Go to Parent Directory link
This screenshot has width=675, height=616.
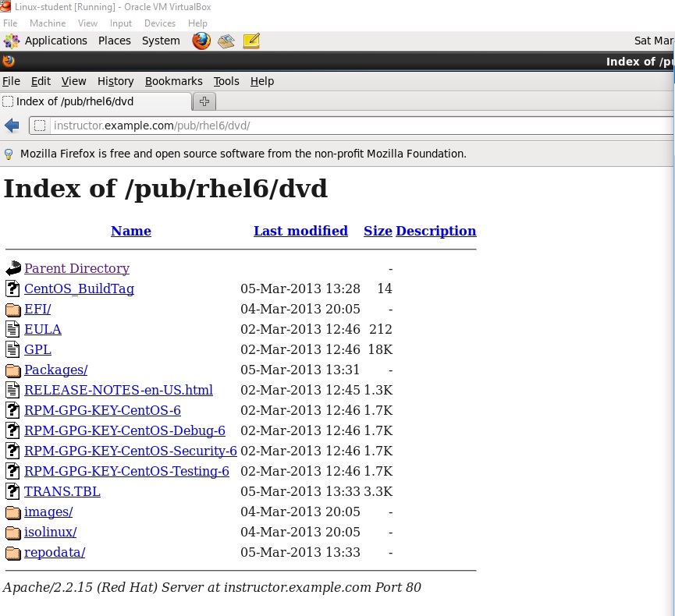[x=76, y=268]
